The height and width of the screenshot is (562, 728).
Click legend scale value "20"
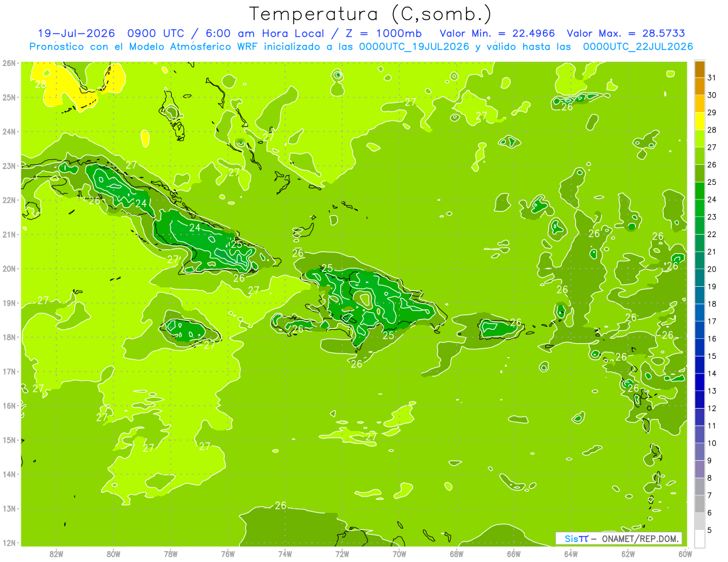(712, 269)
